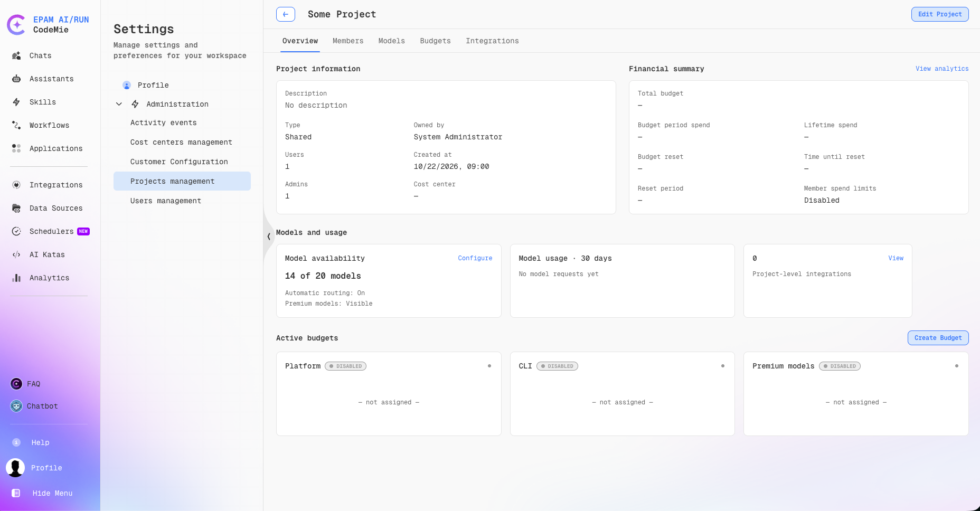This screenshot has height=511, width=980.
Task: Click 'Premium models: Visible' text
Action: [x=329, y=304]
